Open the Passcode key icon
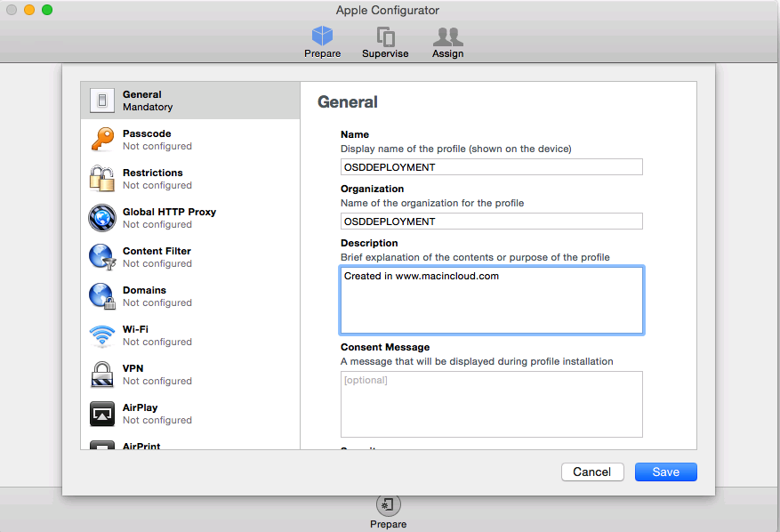This screenshot has height=532, width=780. click(x=102, y=140)
